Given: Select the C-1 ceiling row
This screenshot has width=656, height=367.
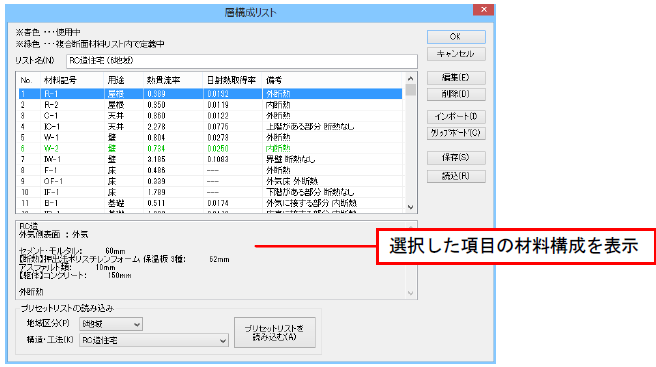Looking at the screenshot, I should pyautogui.click(x=210, y=115).
